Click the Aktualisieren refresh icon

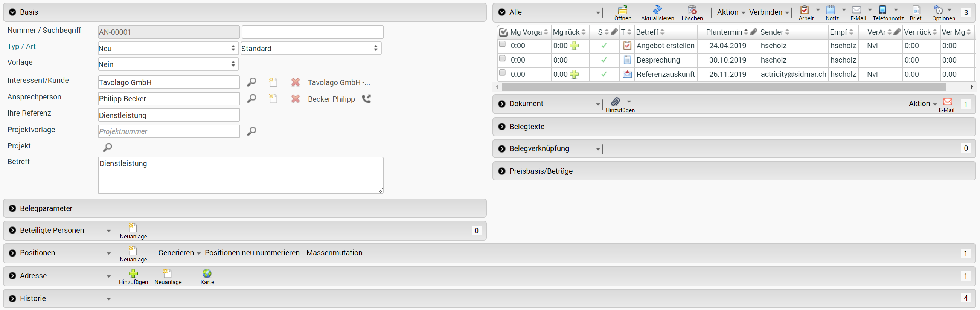[x=657, y=10]
